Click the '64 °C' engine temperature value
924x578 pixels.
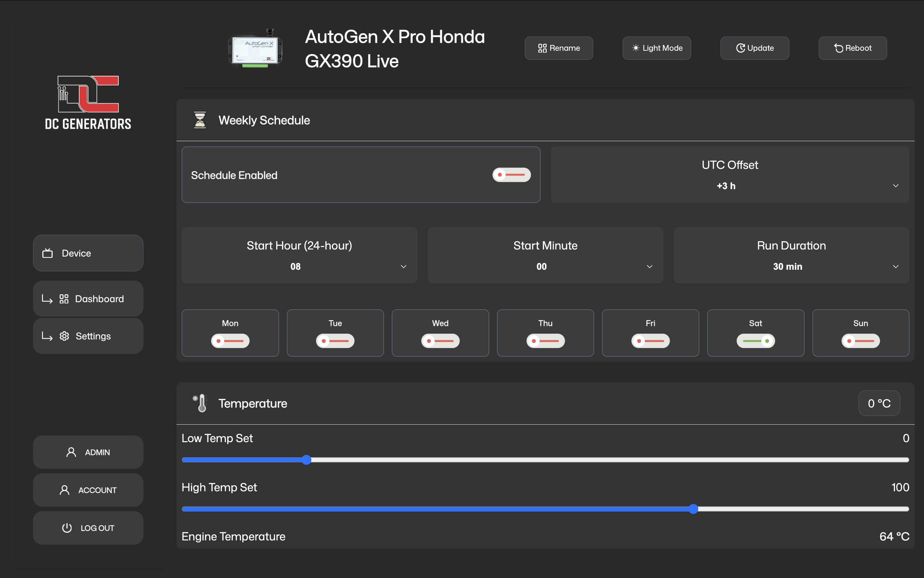pyautogui.click(x=894, y=536)
